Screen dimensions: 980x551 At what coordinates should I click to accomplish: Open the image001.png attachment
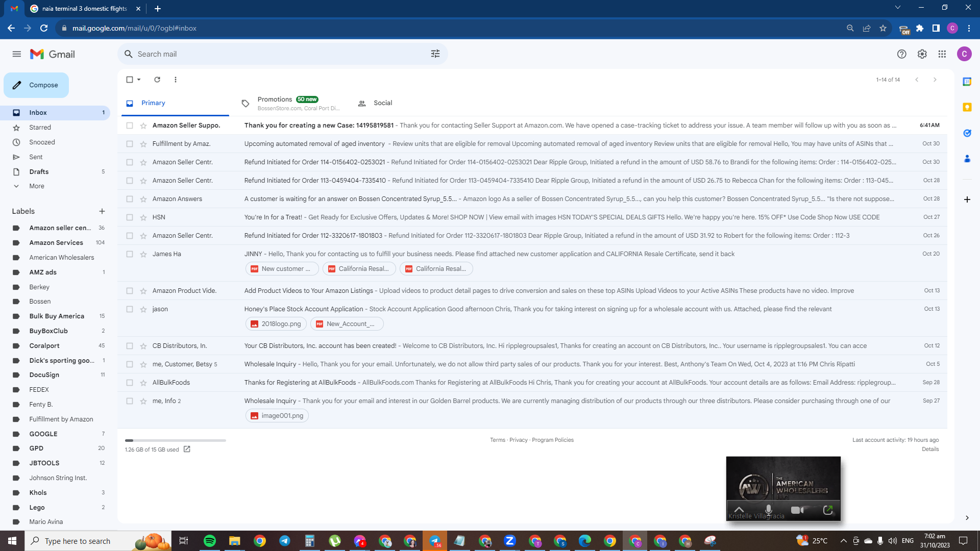pyautogui.click(x=277, y=416)
